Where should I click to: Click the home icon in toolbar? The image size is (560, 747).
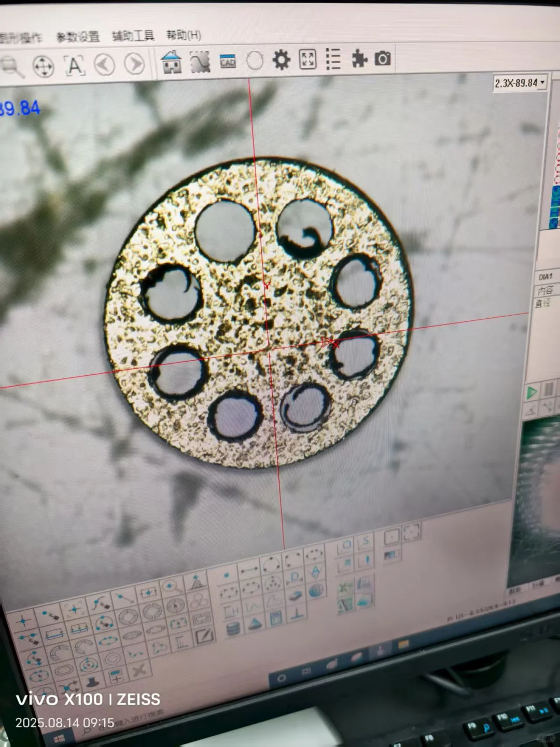coord(171,62)
